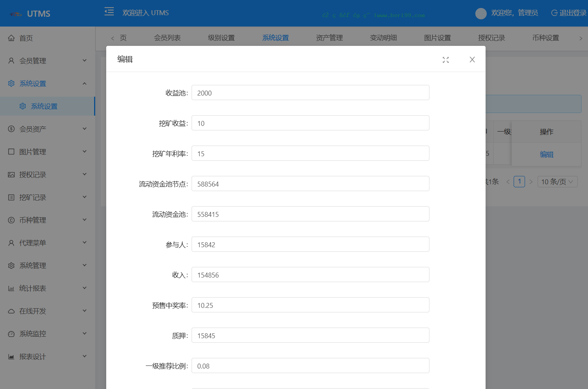Click the square icon beside 图片管理

pyautogui.click(x=11, y=152)
